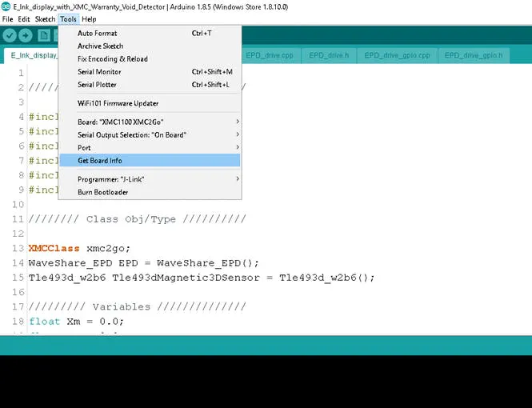Click the New sketch toolbar icon
The image size is (532, 408).
[x=44, y=35]
